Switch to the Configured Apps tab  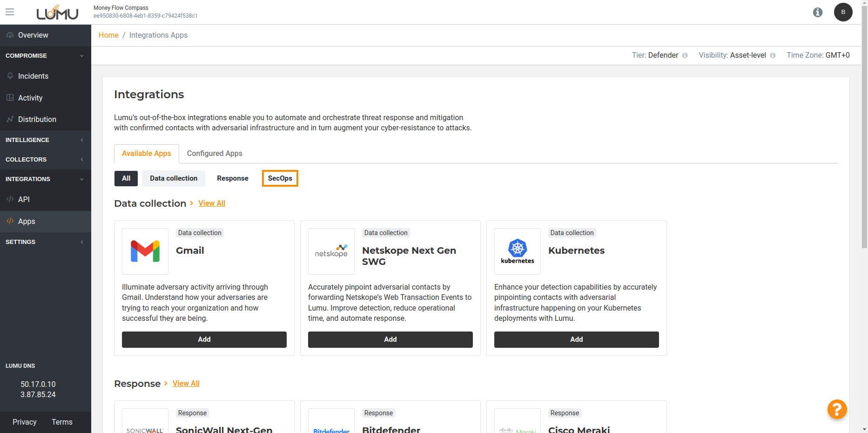coord(215,154)
